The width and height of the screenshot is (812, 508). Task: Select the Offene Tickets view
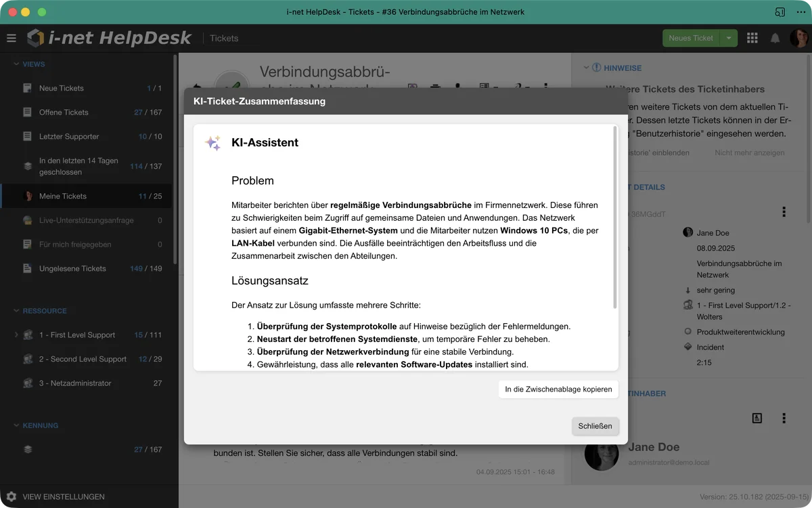point(64,112)
